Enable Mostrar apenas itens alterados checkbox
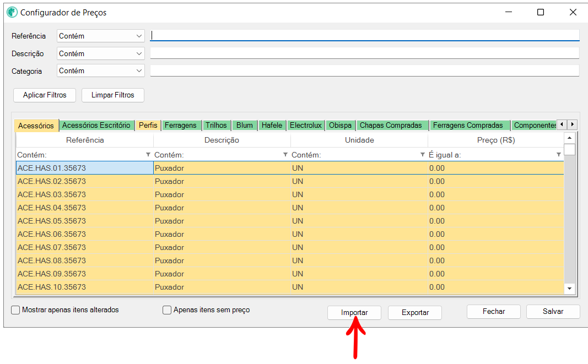The image size is (588, 364). click(15, 310)
